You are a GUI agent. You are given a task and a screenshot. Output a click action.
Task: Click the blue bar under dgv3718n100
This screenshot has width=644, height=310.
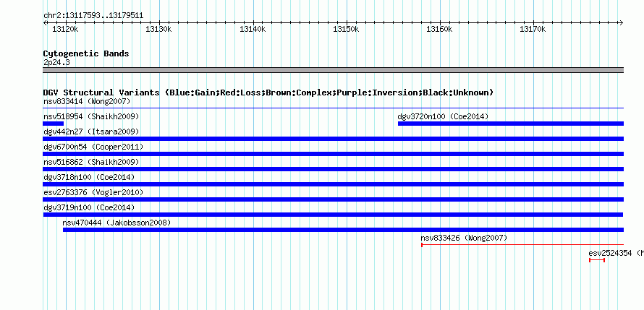tap(333, 184)
